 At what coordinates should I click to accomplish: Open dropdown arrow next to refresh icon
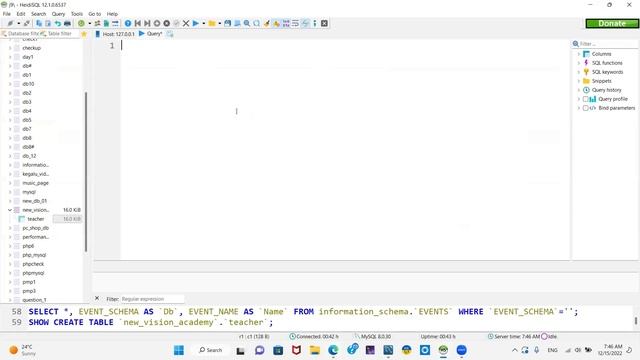pyautogui.click(x=89, y=23)
